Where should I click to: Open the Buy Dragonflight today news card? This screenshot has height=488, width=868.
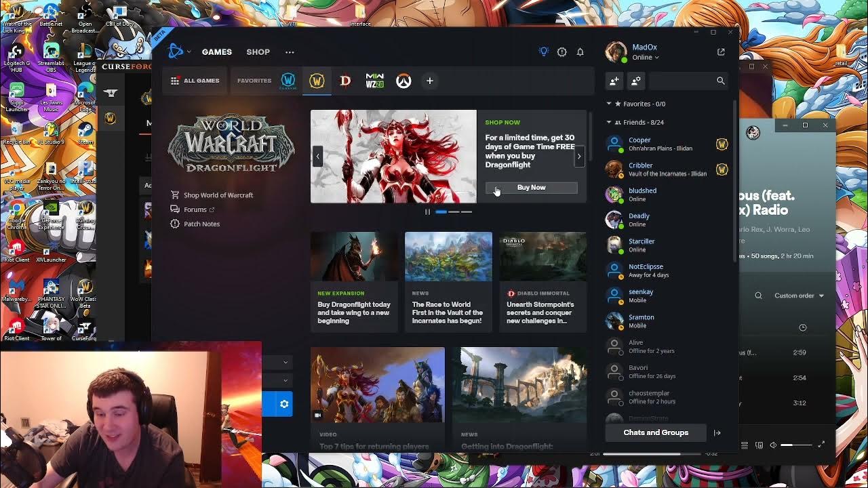coord(355,282)
